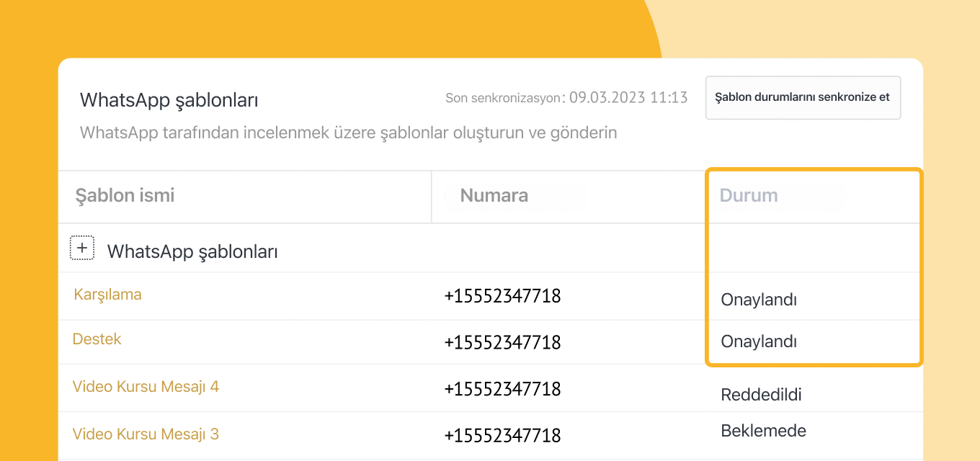Open the Destek template link
This screenshot has height=461, width=980.
click(x=97, y=339)
